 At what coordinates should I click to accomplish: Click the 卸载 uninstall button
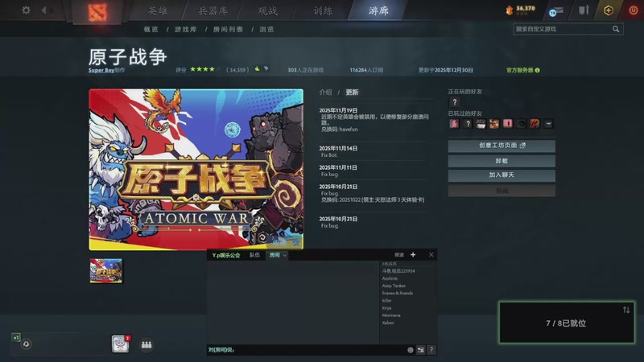pos(502,161)
